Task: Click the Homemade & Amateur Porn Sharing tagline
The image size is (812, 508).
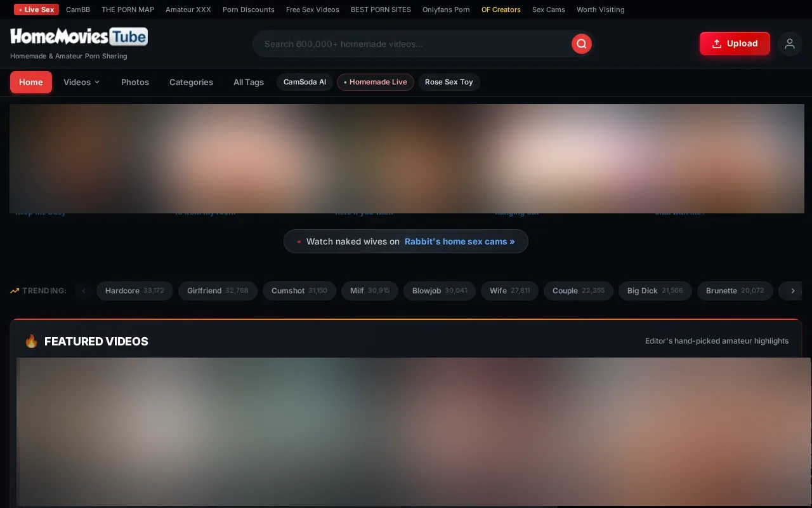Action: coord(69,56)
